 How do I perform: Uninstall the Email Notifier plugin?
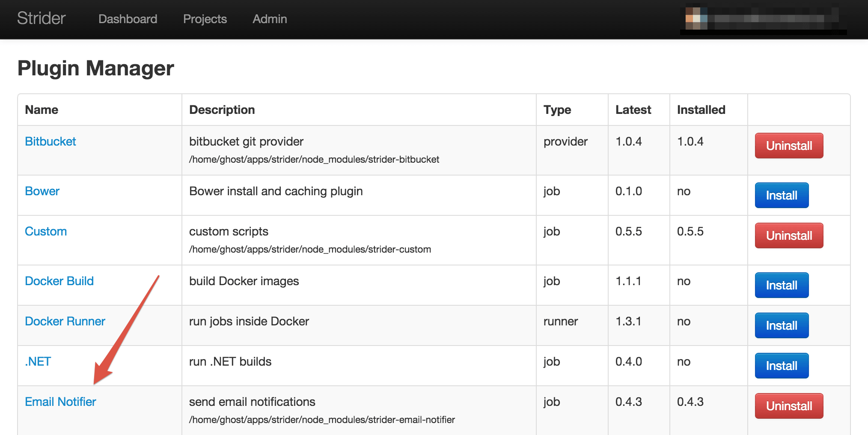click(789, 406)
